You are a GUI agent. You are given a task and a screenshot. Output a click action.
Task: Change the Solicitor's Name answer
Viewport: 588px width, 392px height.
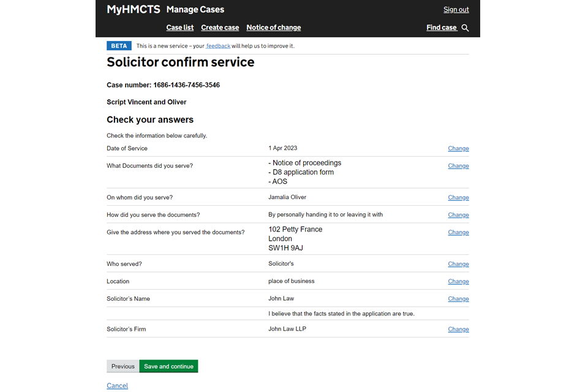pyautogui.click(x=458, y=299)
